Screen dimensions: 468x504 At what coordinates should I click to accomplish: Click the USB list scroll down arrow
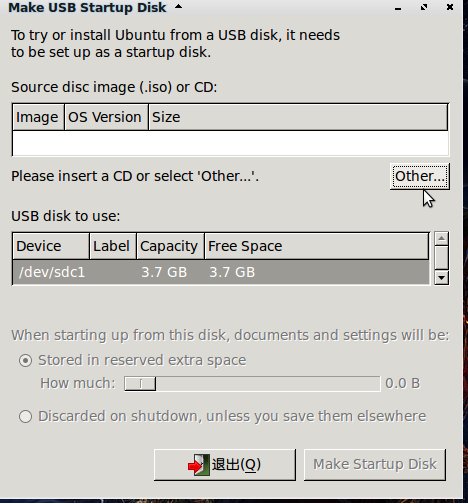coord(441,277)
